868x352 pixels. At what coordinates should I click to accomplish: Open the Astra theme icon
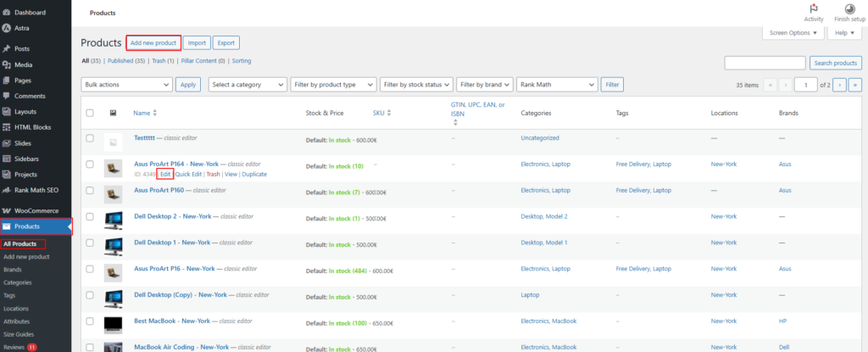point(7,28)
